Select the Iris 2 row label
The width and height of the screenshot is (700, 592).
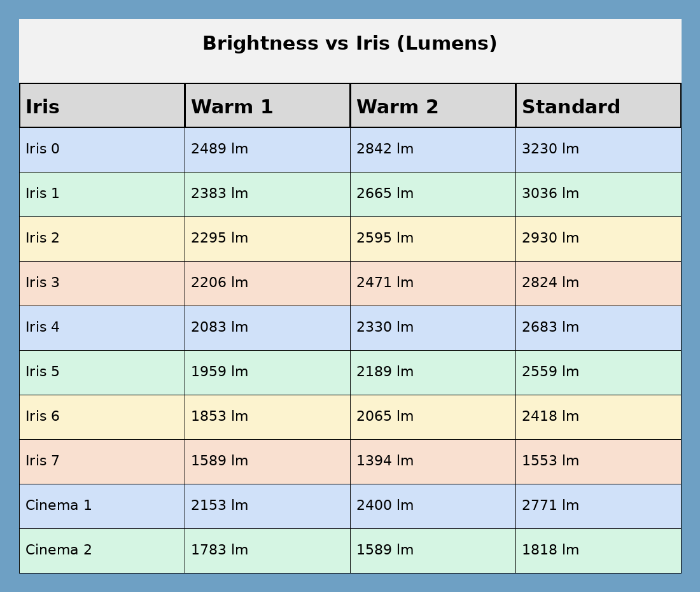click(x=43, y=238)
